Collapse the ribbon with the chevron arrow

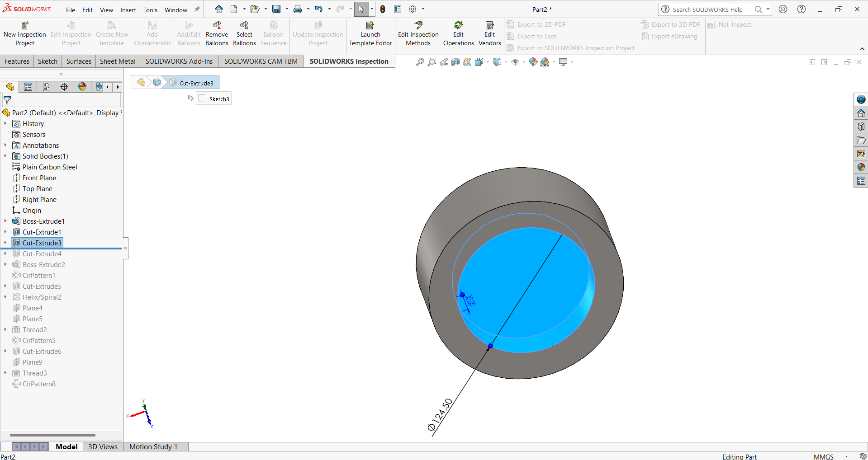(862, 49)
